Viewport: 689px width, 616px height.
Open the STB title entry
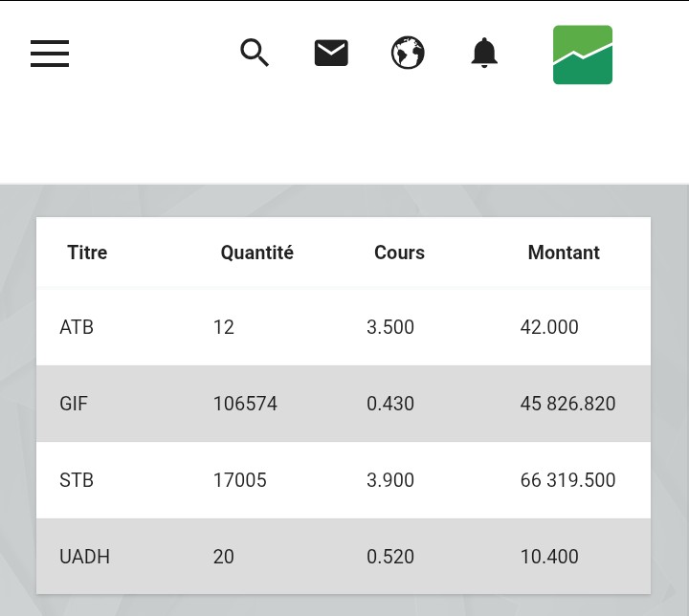point(77,480)
